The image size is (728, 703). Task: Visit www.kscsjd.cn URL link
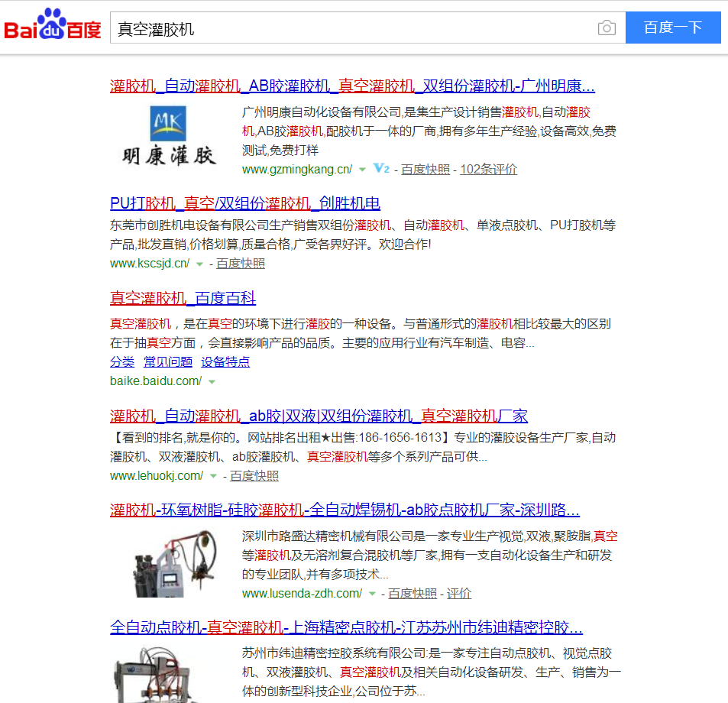150,264
